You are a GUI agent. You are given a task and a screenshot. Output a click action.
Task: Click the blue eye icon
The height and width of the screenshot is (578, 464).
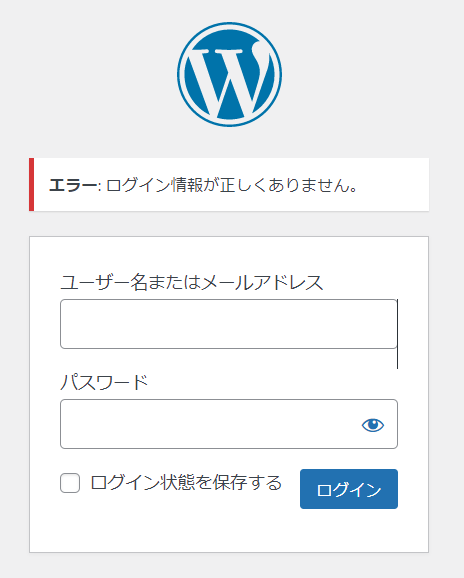point(373,425)
